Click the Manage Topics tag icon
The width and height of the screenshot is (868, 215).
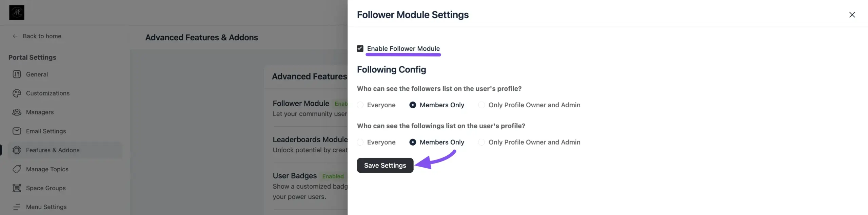(17, 169)
